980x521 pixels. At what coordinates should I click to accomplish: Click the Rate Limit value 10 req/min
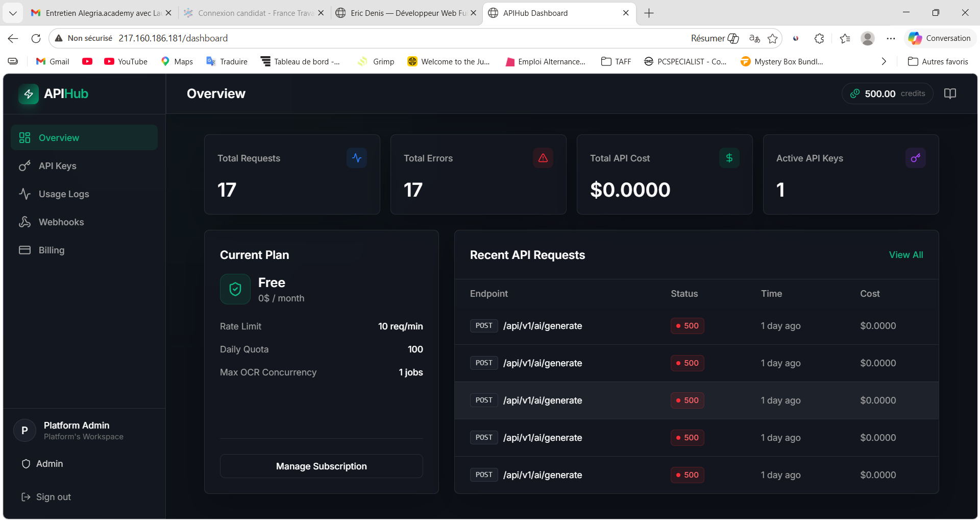400,326
